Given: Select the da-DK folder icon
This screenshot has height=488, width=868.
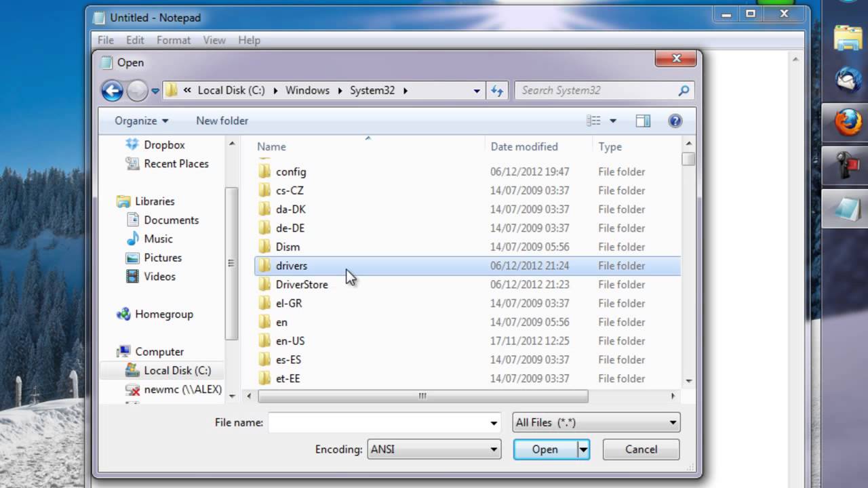Looking at the screenshot, I should 264,209.
